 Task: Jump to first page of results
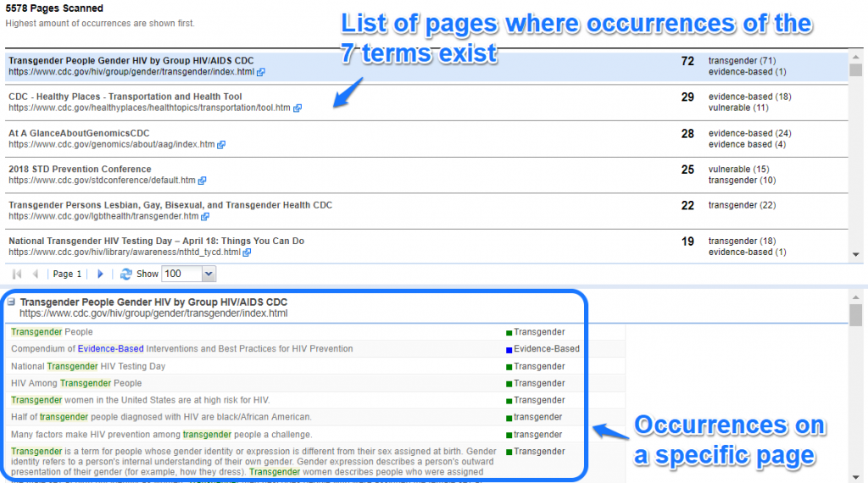click(17, 275)
